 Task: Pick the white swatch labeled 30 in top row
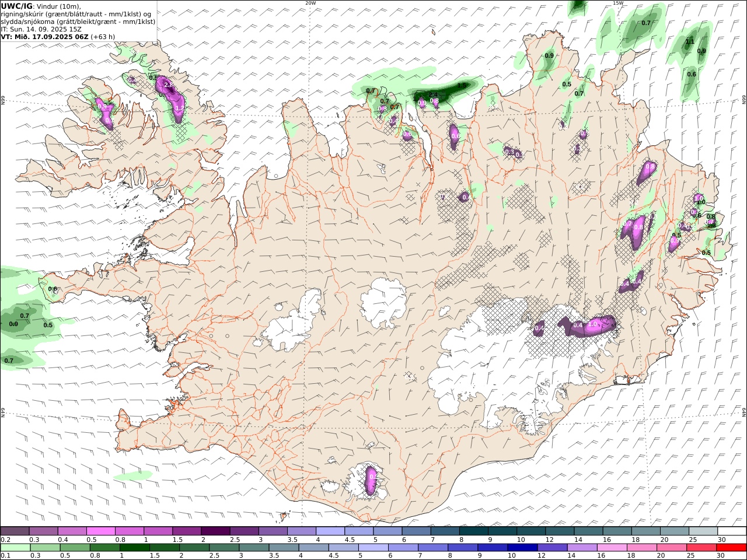coord(732,531)
